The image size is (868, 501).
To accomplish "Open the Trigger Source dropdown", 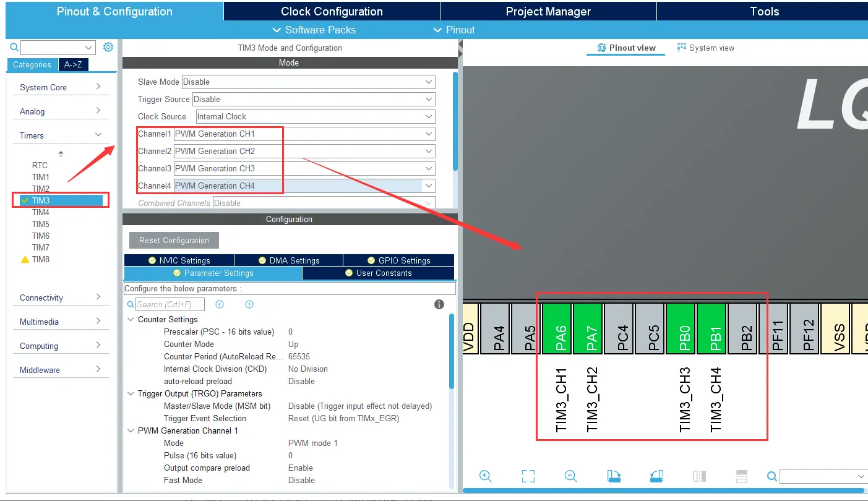I will click(x=429, y=99).
